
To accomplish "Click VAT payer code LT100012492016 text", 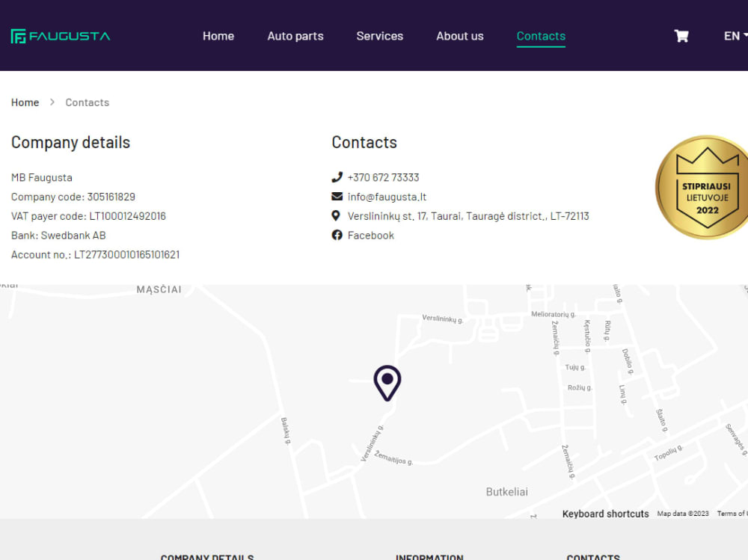I will pos(88,216).
